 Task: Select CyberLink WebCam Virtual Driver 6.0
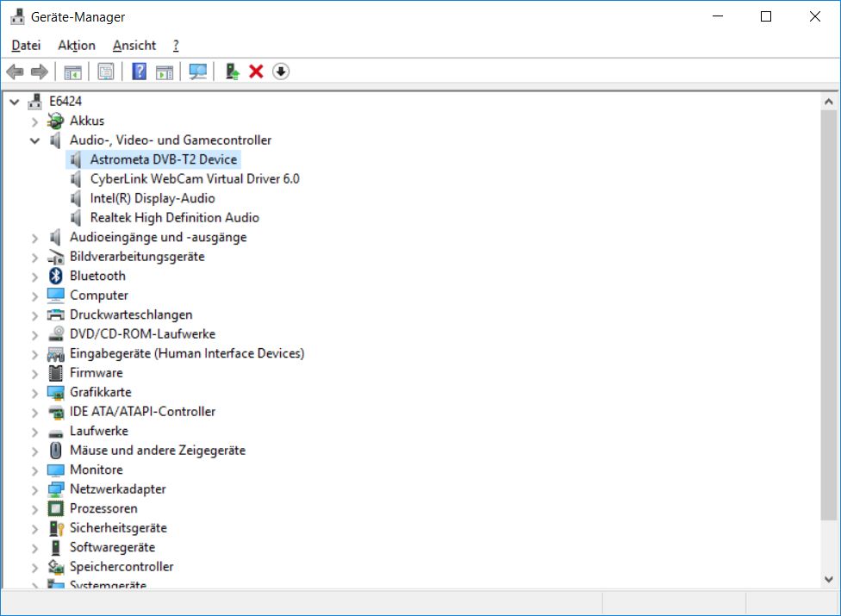coord(194,179)
